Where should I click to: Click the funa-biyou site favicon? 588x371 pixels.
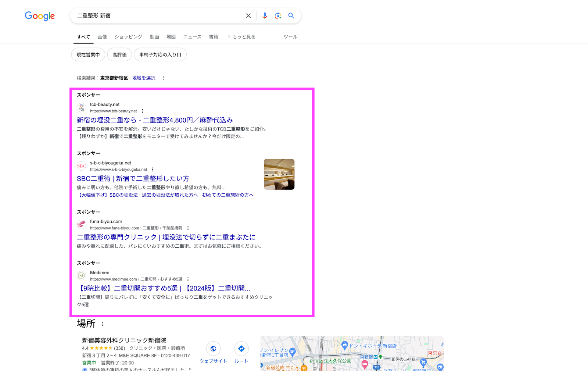pyautogui.click(x=82, y=225)
